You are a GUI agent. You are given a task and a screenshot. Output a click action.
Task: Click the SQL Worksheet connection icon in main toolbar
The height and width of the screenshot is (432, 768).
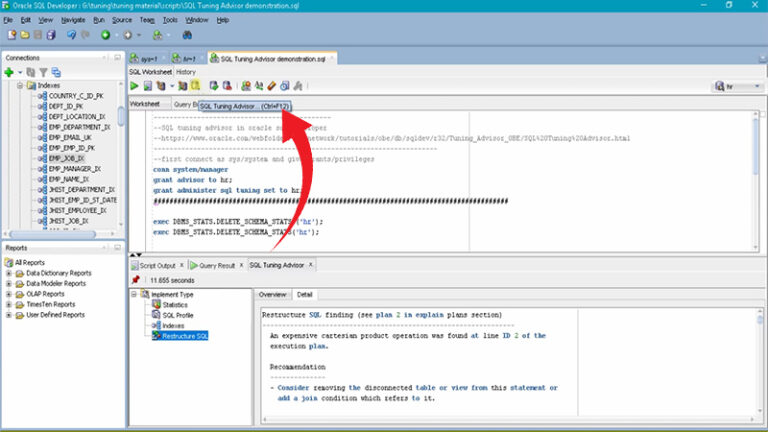[x=157, y=35]
